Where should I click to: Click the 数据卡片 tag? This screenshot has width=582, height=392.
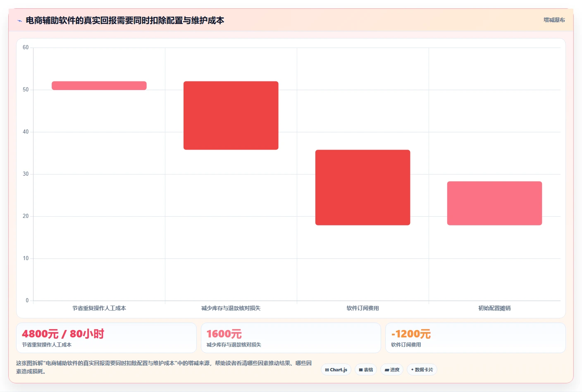[x=422, y=370]
